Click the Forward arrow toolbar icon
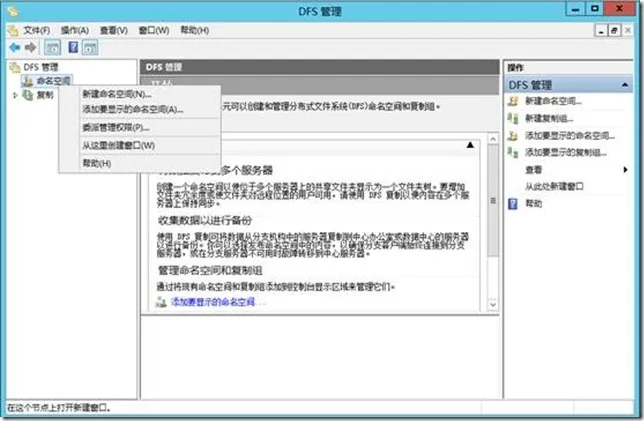The height and width of the screenshot is (421, 644). pos(30,48)
